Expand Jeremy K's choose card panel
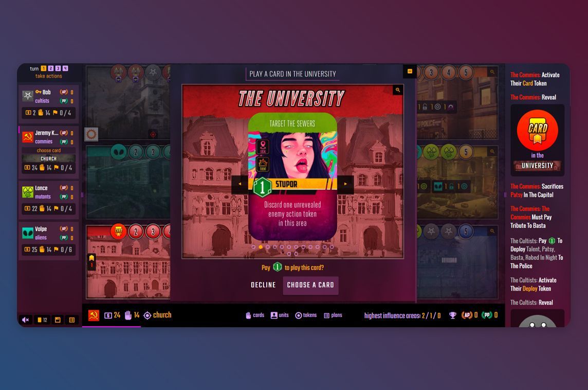 tap(49, 150)
